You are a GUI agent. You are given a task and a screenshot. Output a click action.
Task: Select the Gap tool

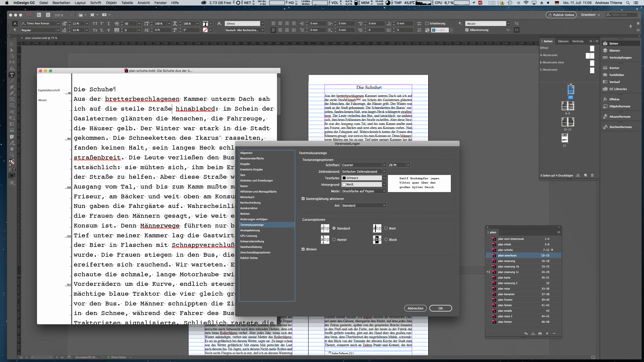[x=12, y=62]
